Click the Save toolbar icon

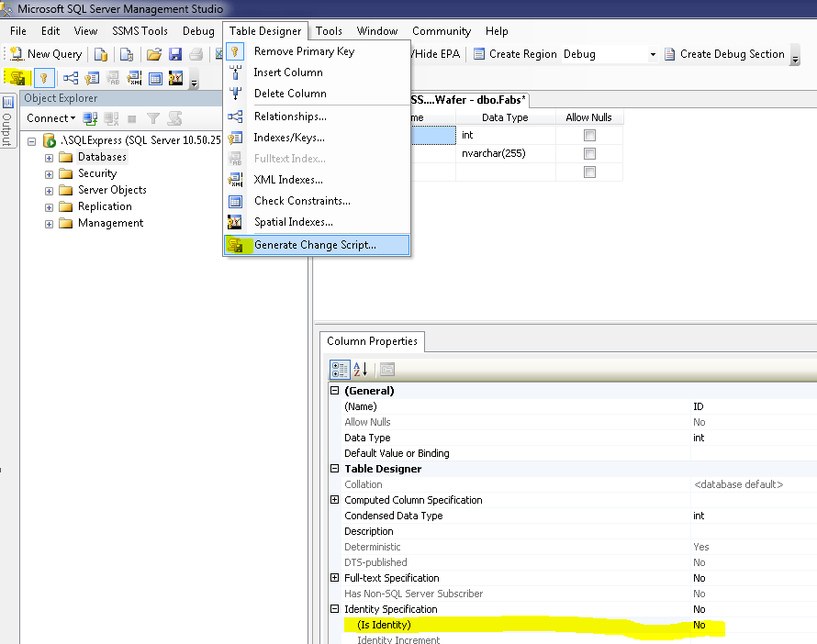click(174, 54)
